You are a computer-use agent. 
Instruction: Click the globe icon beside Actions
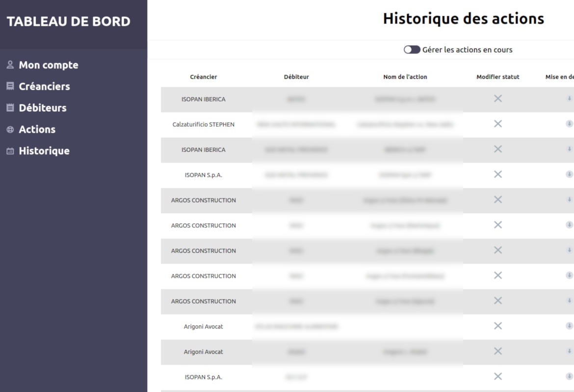click(x=10, y=129)
